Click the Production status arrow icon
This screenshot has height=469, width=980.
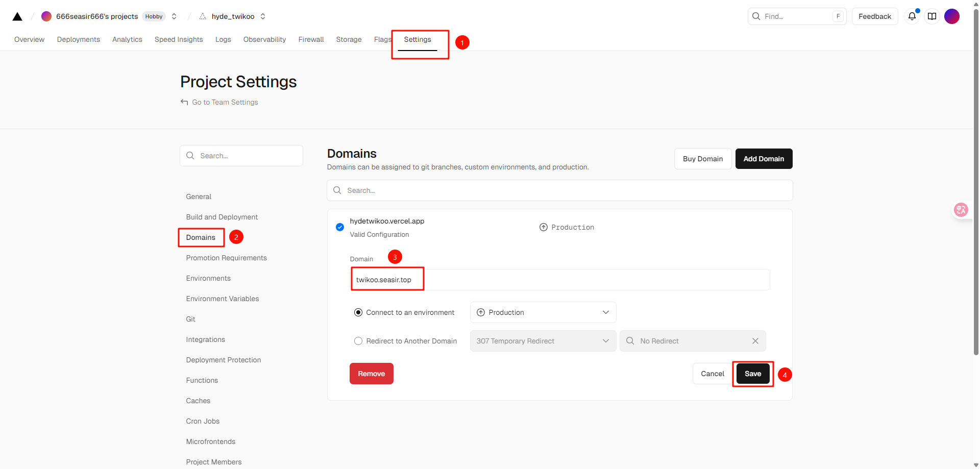pos(544,227)
